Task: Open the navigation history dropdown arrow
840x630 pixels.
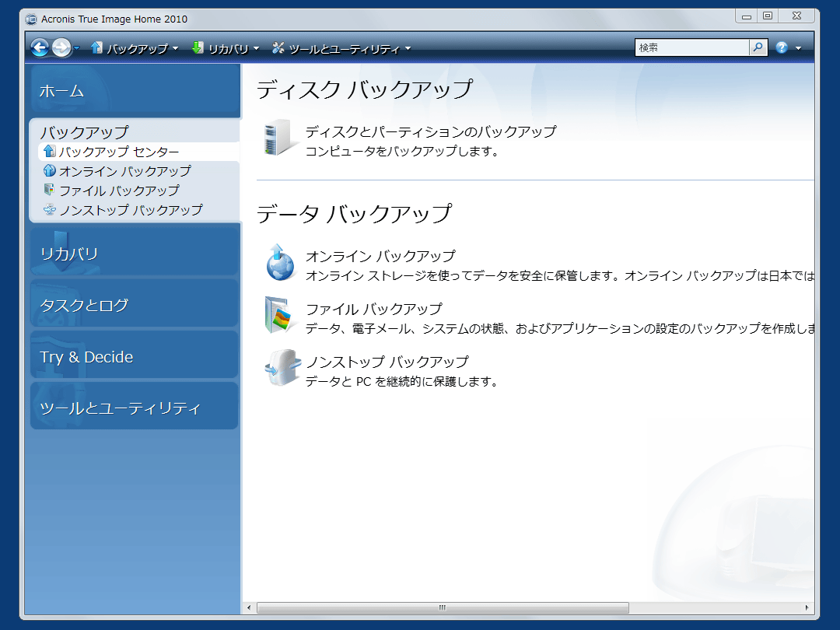Action: 76,48
